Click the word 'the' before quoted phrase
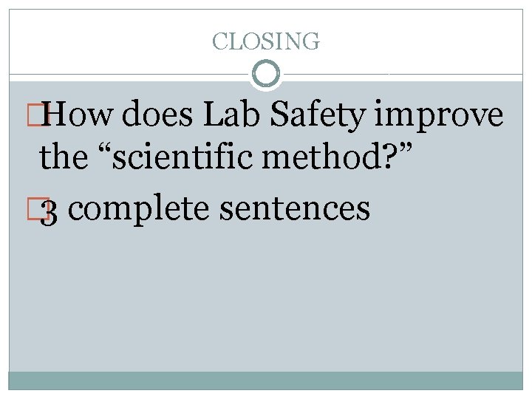Image resolution: width=532 pixels, height=399 pixels. tap(64, 155)
